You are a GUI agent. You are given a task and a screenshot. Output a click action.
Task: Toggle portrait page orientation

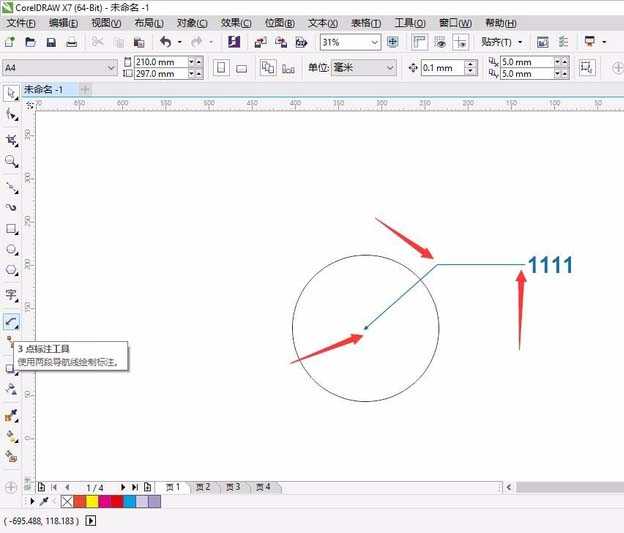[x=221, y=68]
